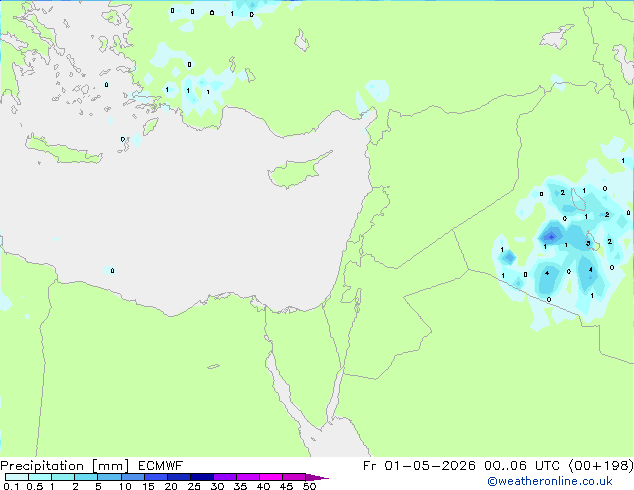Open the weatheronline.co.uk link

click(550, 481)
